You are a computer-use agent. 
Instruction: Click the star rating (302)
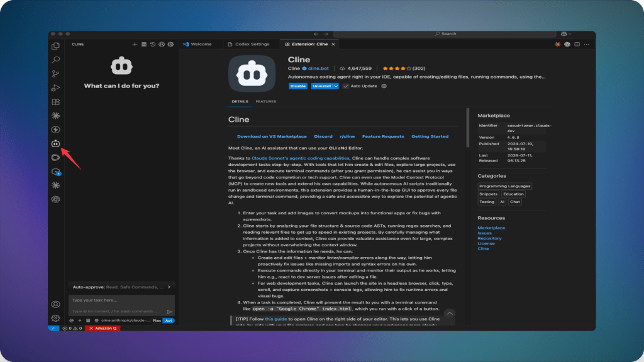click(x=404, y=69)
